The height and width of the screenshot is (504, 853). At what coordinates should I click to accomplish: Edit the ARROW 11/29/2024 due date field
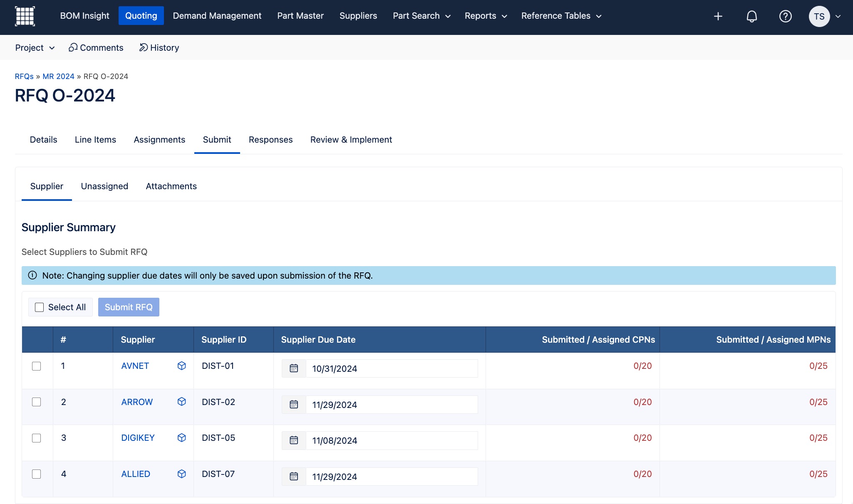pyautogui.click(x=392, y=405)
